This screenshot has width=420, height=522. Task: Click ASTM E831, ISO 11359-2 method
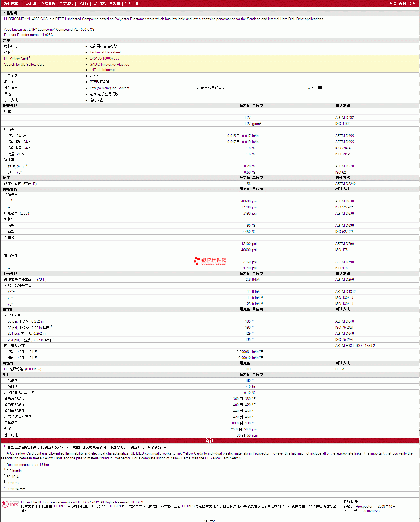[x=355, y=346]
